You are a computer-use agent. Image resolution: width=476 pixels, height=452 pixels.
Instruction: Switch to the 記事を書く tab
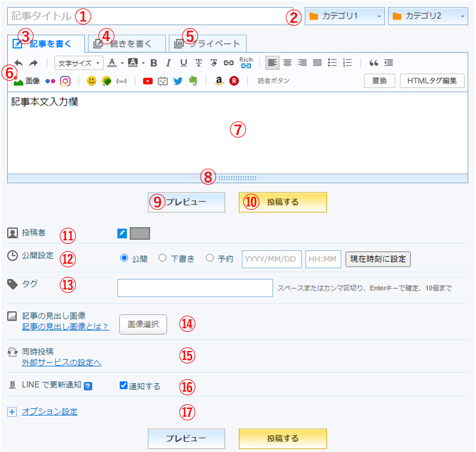click(46, 44)
